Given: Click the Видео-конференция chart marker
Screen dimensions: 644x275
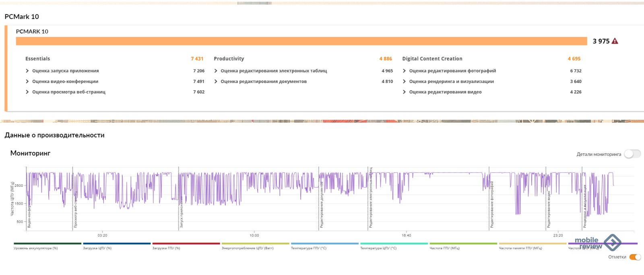Looking at the screenshot, I should pos(29,211).
